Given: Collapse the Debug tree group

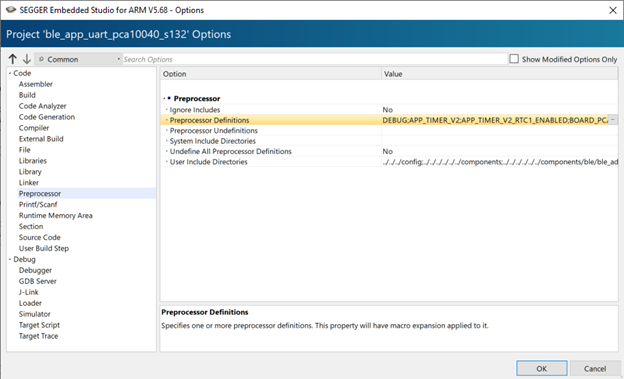Looking at the screenshot, I should 10,260.
